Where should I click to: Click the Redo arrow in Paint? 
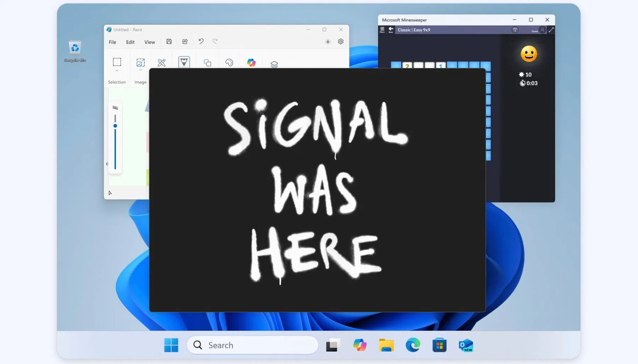[x=215, y=41]
